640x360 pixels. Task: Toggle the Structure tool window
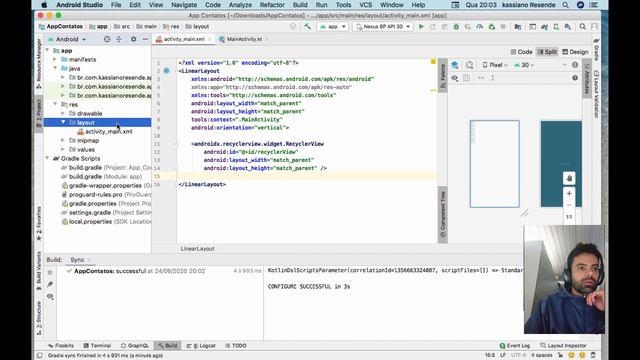click(39, 318)
